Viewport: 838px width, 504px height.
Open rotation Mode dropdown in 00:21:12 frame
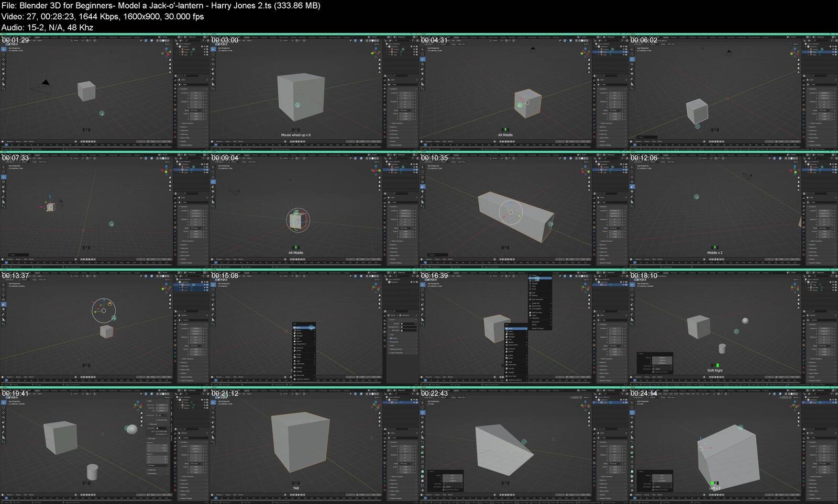pyautogui.click(x=406, y=464)
